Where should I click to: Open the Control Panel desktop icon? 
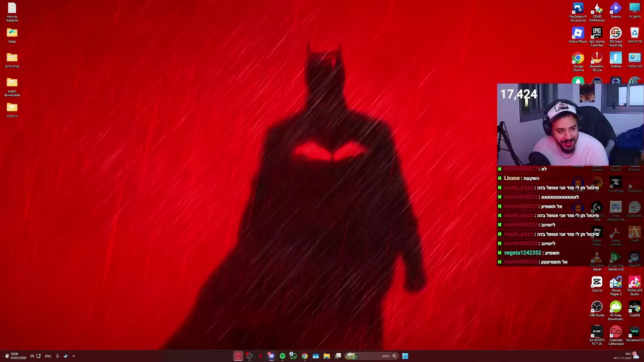[634, 60]
